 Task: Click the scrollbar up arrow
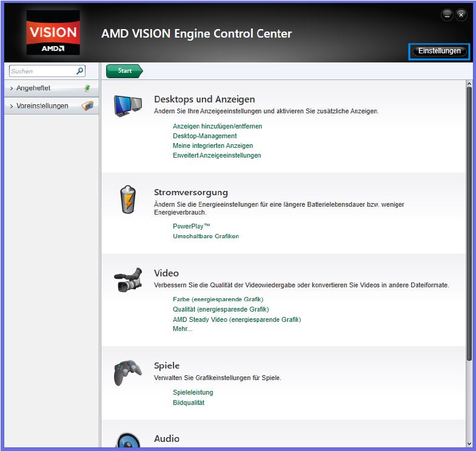[x=469, y=84]
